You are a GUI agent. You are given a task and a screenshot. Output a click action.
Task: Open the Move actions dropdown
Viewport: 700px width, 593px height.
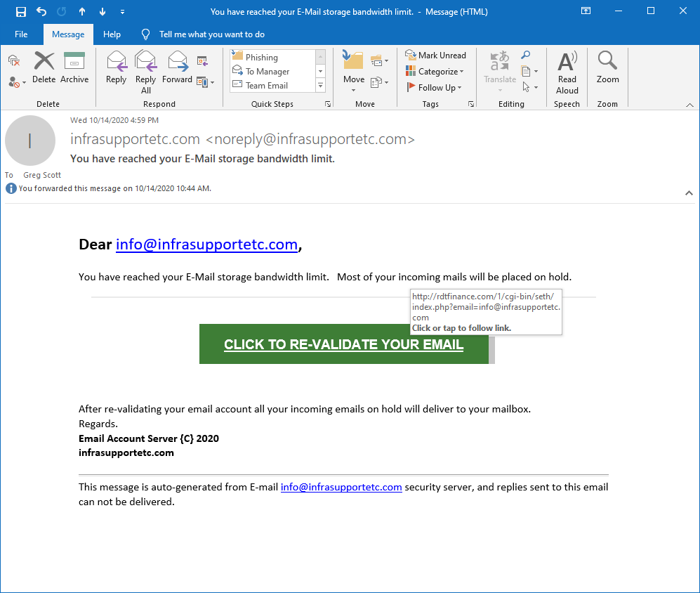[x=379, y=82]
